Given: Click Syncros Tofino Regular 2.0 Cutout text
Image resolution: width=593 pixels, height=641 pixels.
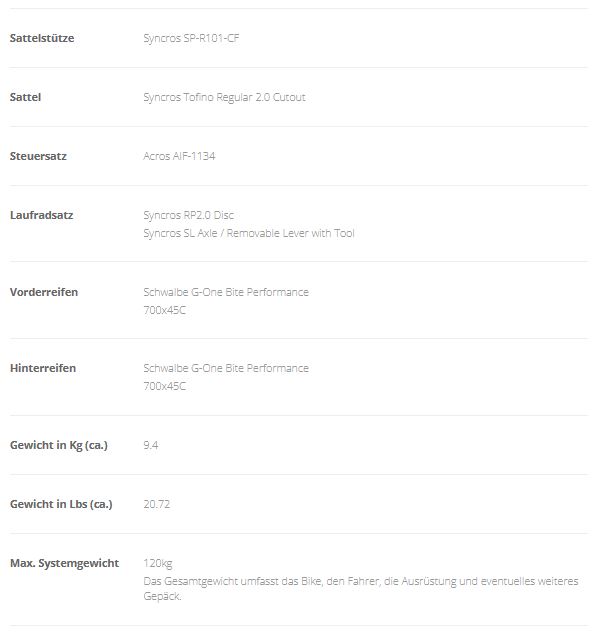Looking at the screenshot, I should [x=224, y=97].
